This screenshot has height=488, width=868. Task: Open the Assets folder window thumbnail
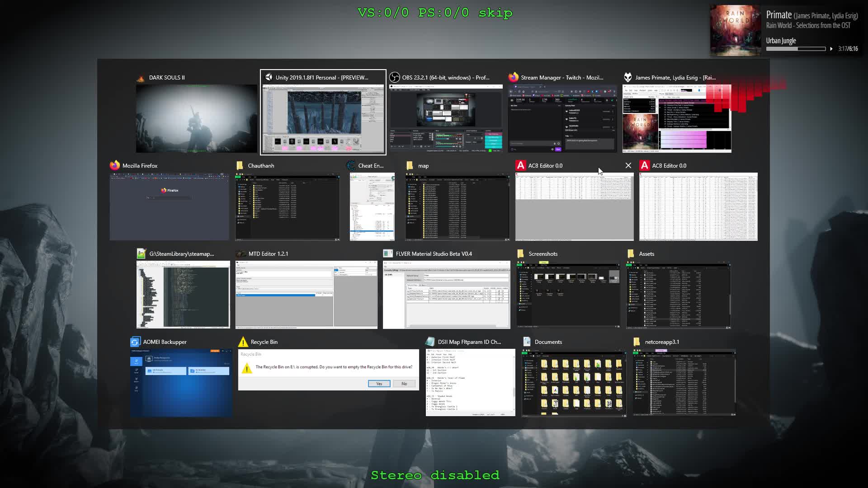pos(679,295)
